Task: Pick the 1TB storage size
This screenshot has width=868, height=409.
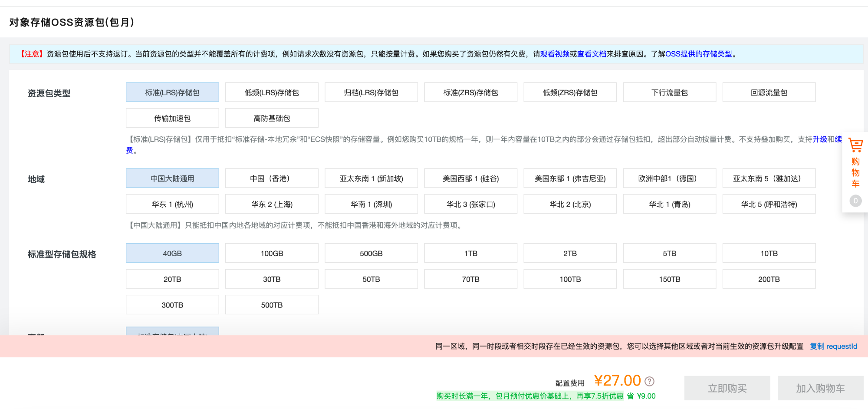Action: 470,253
